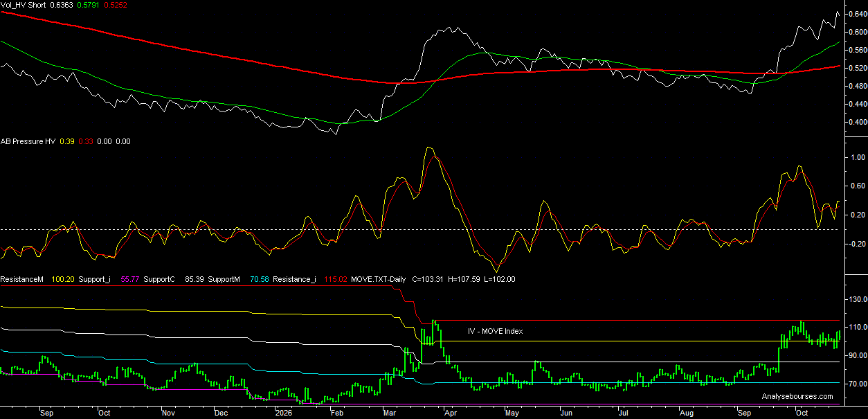Click the AB Pressure HV indicator label

click(27, 141)
